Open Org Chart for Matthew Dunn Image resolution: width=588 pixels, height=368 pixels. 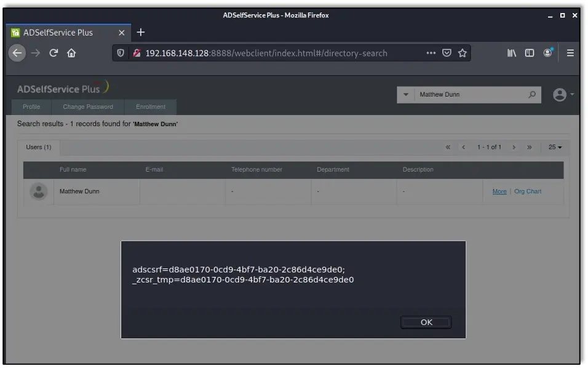pyautogui.click(x=528, y=191)
